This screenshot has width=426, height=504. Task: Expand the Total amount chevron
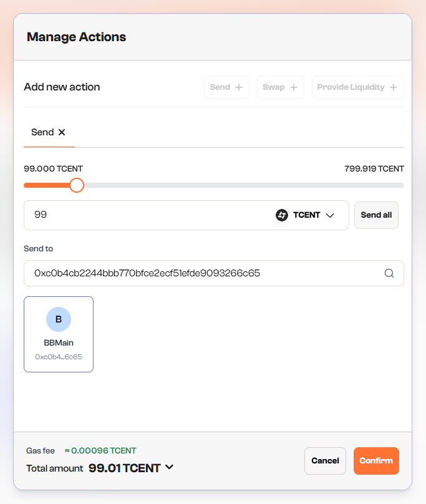169,467
